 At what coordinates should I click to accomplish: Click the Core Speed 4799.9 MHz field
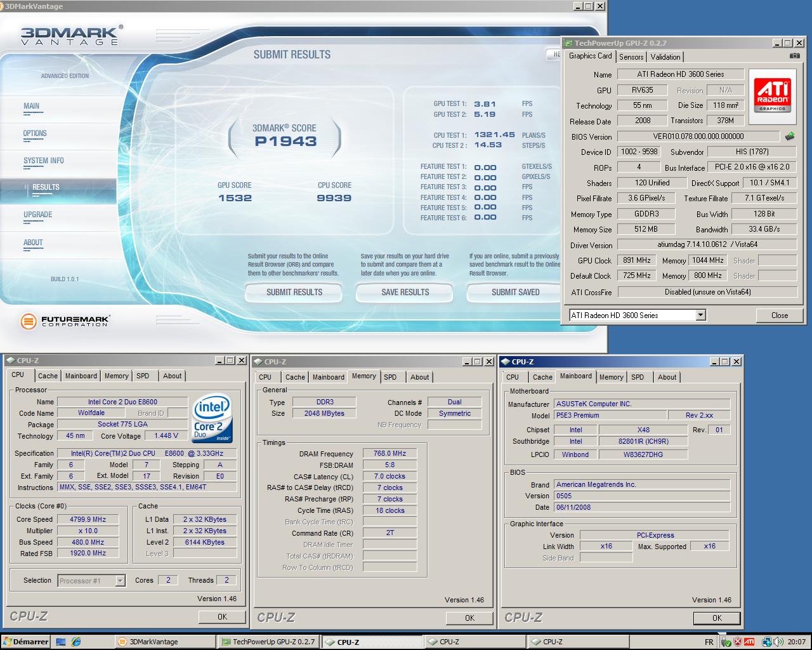tap(88, 519)
